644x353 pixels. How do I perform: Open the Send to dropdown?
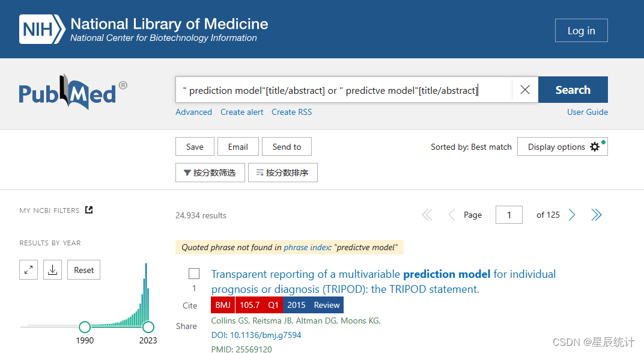pos(287,147)
